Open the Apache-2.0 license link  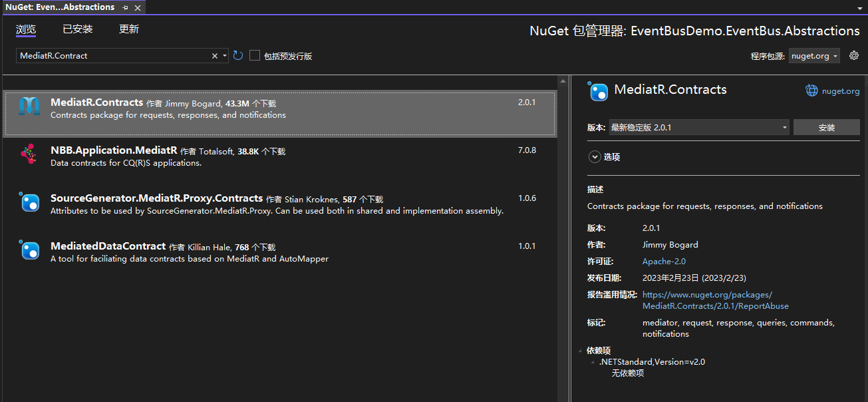click(x=664, y=262)
